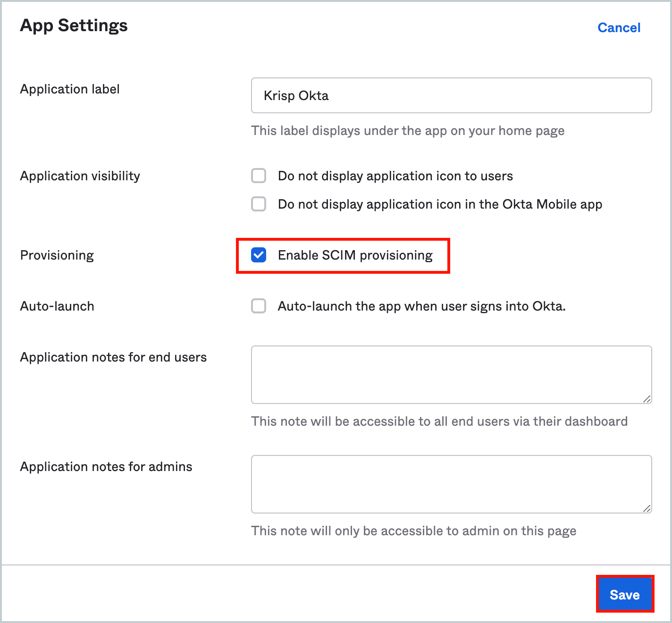Click resize handle of admins notes box
This screenshot has height=623, width=672.
(647, 508)
